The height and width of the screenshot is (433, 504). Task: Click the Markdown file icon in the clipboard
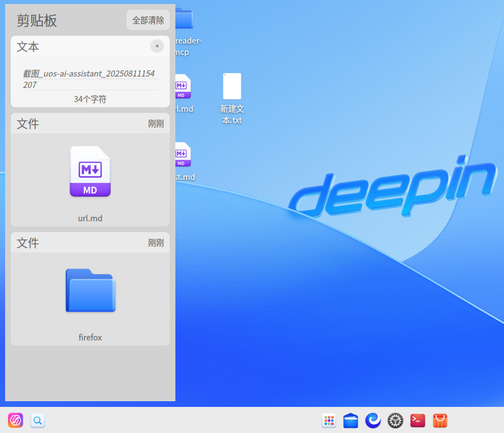click(90, 171)
